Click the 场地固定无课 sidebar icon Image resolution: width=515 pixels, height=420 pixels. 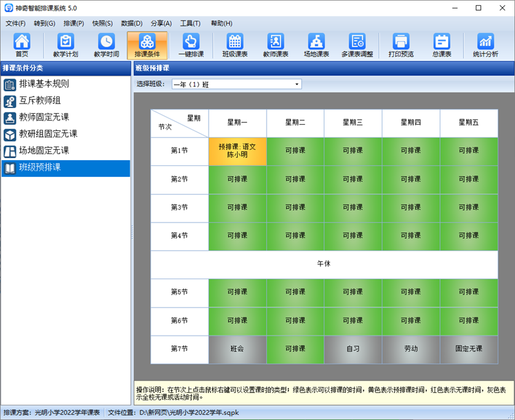[10, 152]
